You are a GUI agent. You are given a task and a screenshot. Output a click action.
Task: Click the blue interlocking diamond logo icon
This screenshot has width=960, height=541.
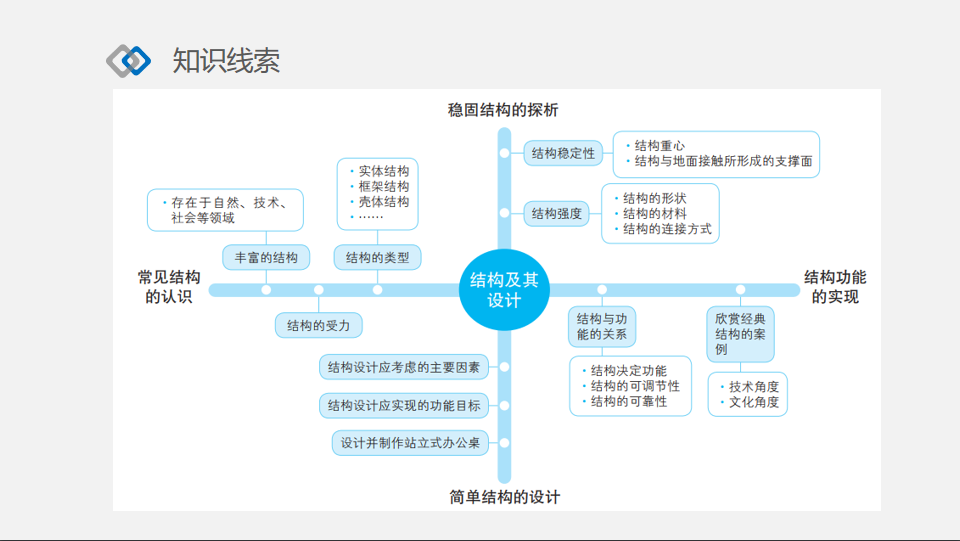pyautogui.click(x=128, y=60)
